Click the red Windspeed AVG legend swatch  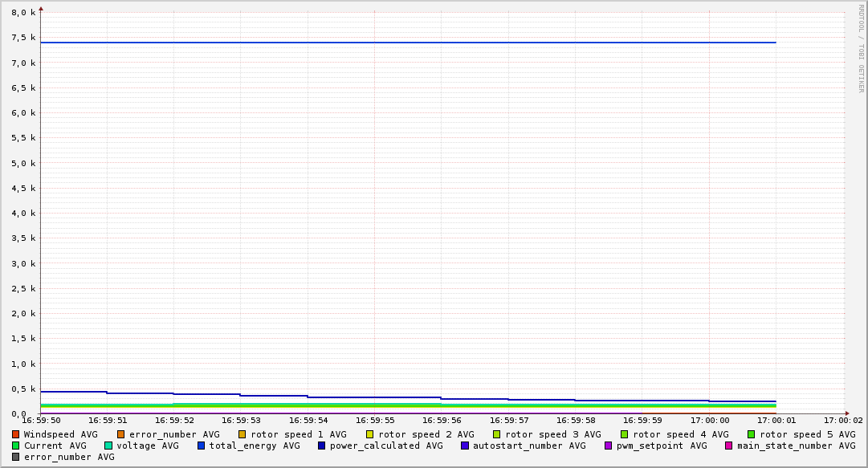16,434
